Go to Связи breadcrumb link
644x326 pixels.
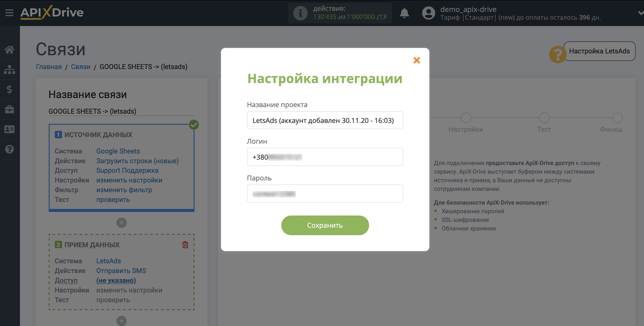pyautogui.click(x=81, y=67)
